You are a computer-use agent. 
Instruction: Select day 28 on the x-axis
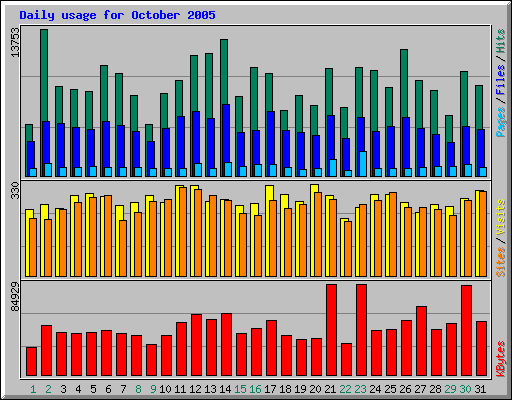435,389
